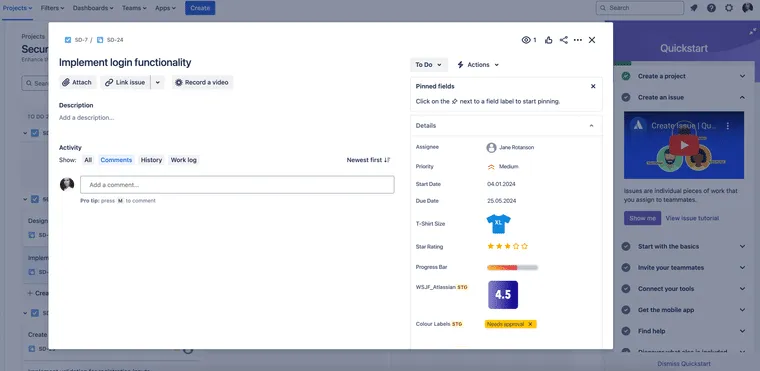Expand Create a project in Quickstart
Image resolution: width=760 pixels, height=371 pixels.
[742, 76]
